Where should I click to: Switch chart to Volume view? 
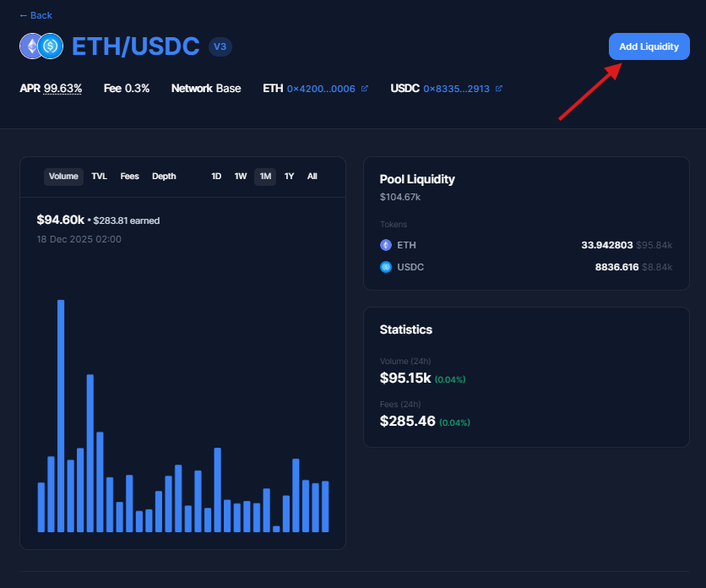(63, 177)
